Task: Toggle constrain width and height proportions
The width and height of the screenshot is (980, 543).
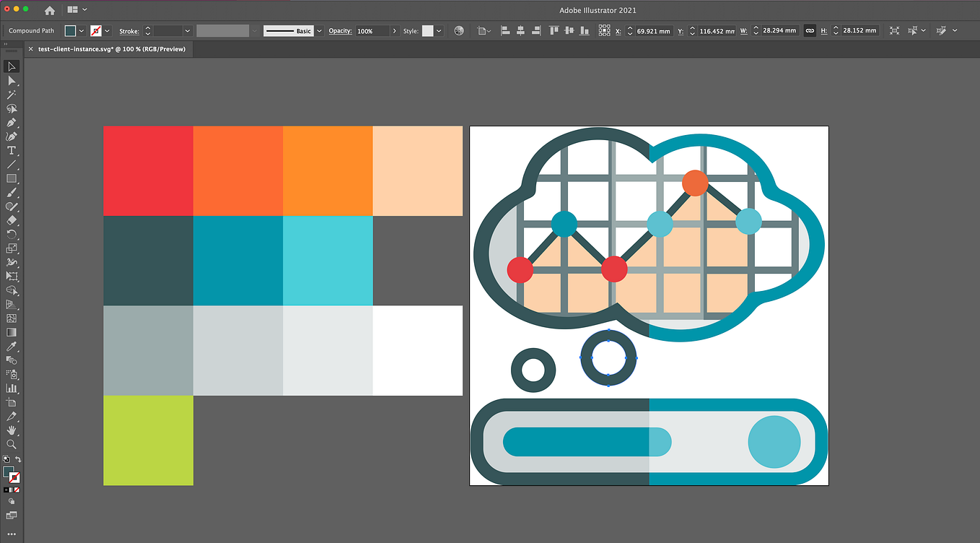Action: (810, 31)
